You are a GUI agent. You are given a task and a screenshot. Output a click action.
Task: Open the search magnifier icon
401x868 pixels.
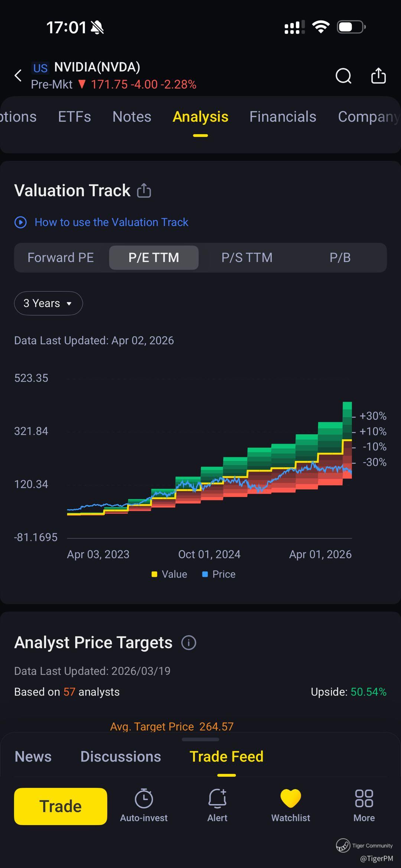click(x=343, y=76)
